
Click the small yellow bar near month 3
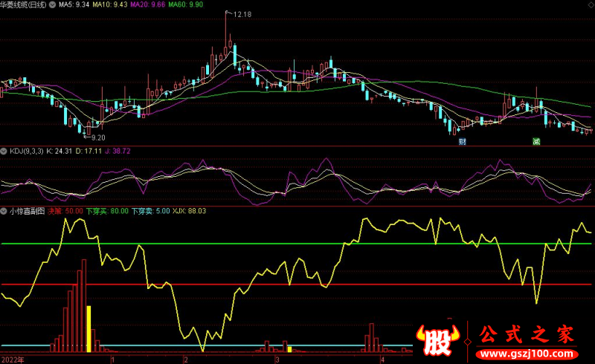point(289,348)
